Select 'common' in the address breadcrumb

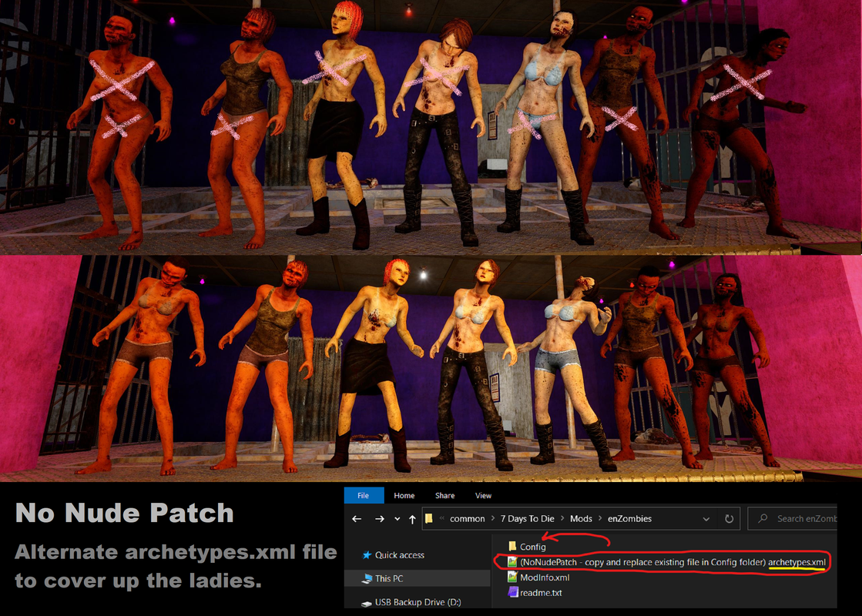(468, 519)
